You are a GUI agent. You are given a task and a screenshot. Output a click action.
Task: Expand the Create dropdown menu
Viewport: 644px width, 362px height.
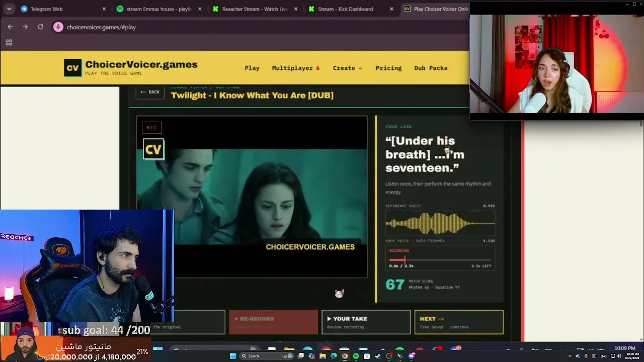coord(347,68)
